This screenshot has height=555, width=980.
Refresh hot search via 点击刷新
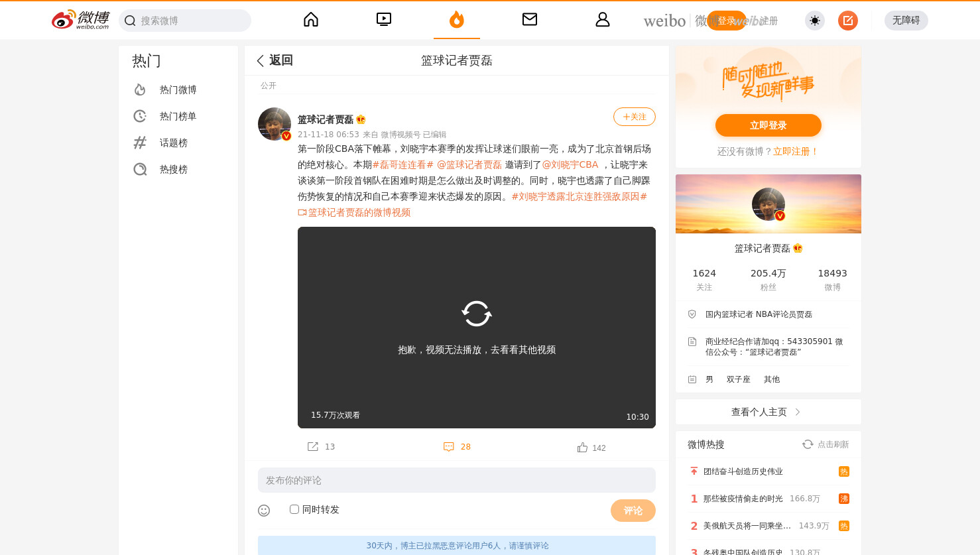[826, 444]
